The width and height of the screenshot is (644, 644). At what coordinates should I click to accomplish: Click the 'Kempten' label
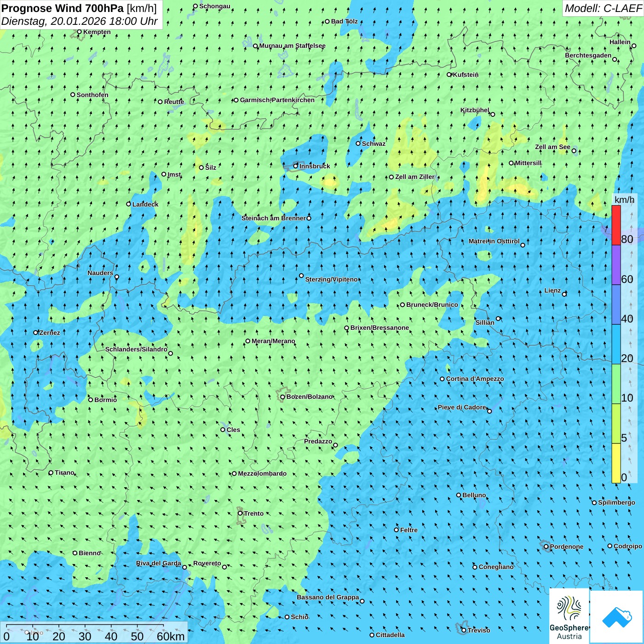[97, 32]
